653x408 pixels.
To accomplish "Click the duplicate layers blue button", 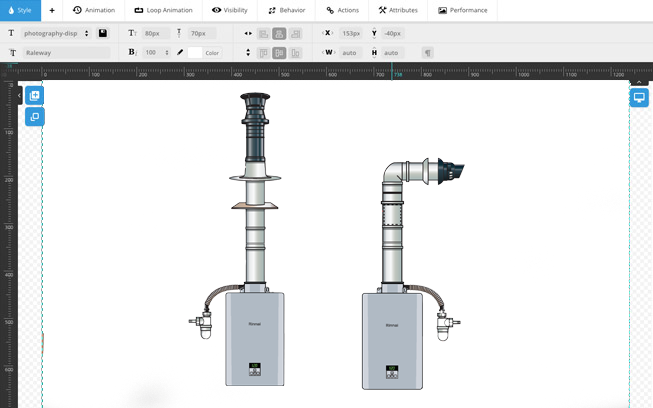I will [34, 117].
